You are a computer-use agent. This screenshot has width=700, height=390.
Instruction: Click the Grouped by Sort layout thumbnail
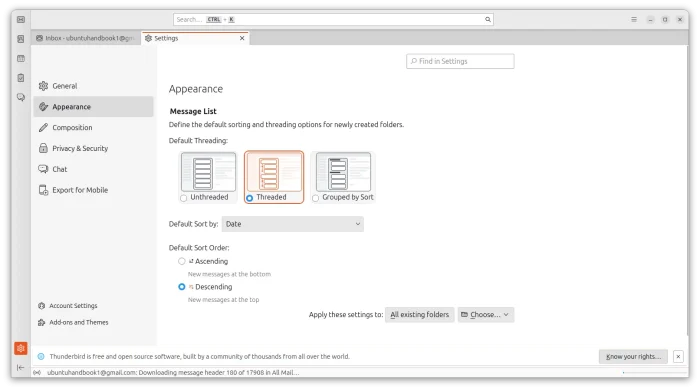(343, 172)
